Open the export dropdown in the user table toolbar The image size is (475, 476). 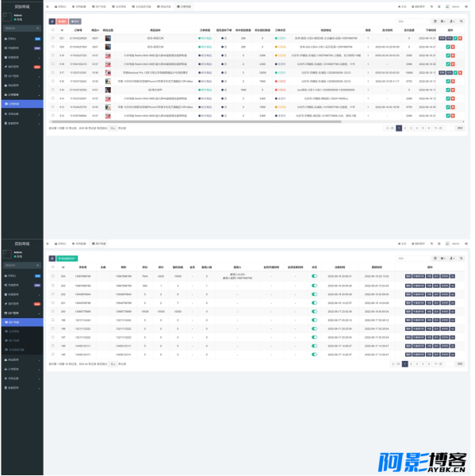[x=452, y=259]
